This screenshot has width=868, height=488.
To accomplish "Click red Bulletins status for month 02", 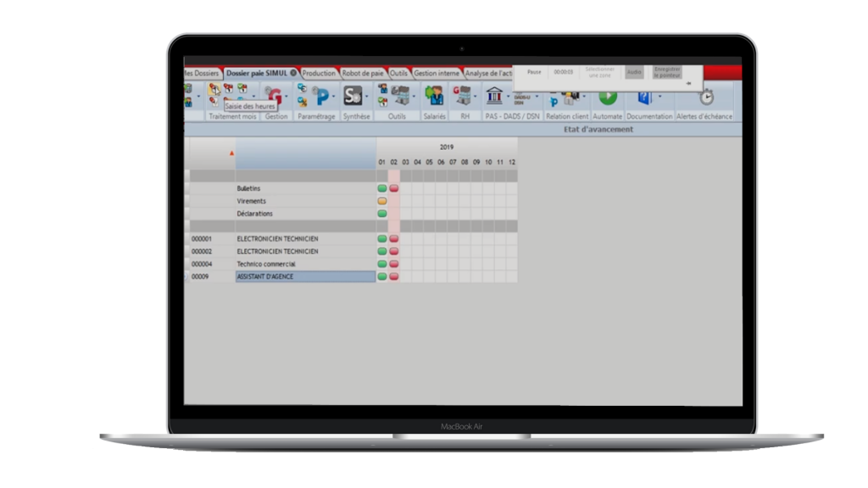I will tap(393, 188).
